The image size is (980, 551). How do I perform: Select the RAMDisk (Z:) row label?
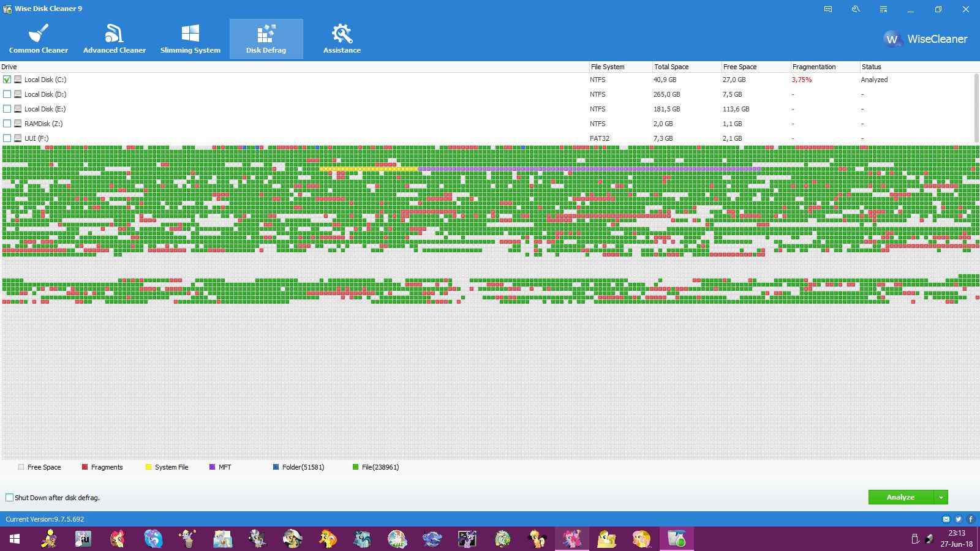pos(43,124)
